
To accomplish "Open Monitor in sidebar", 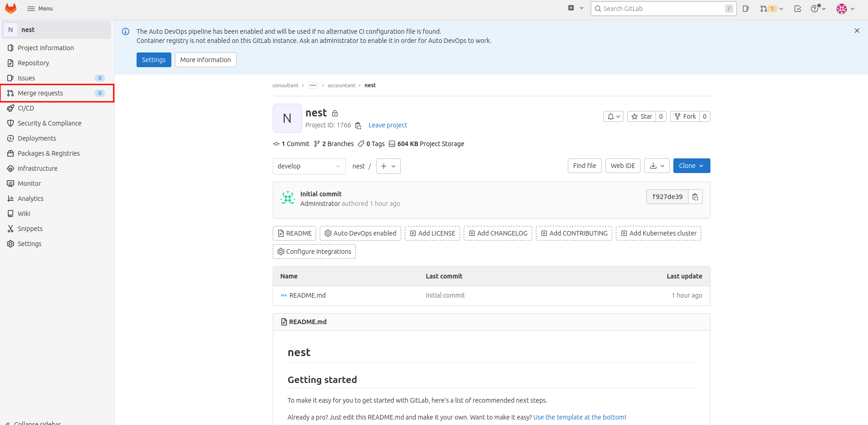I will [x=56, y=184].
